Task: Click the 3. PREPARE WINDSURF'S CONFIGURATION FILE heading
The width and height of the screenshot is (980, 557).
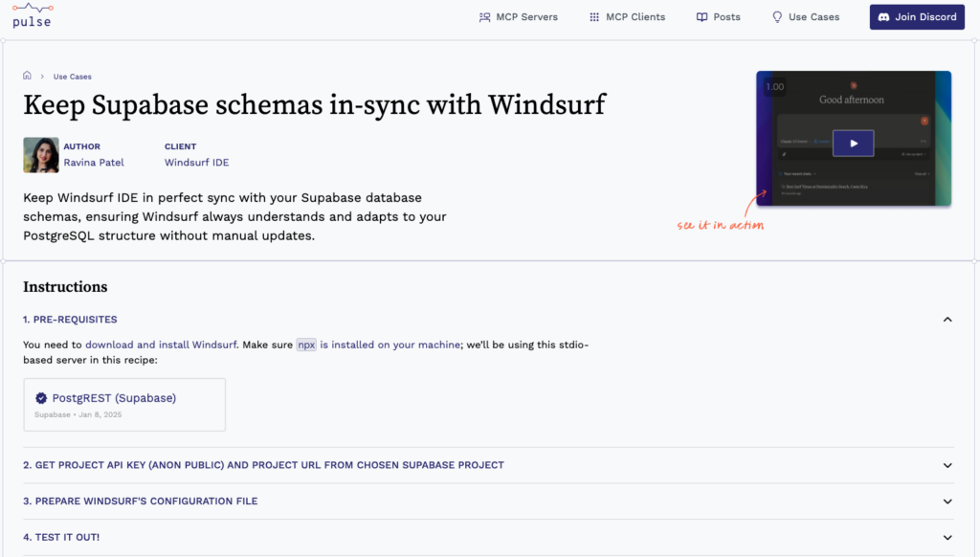Action: (141, 501)
